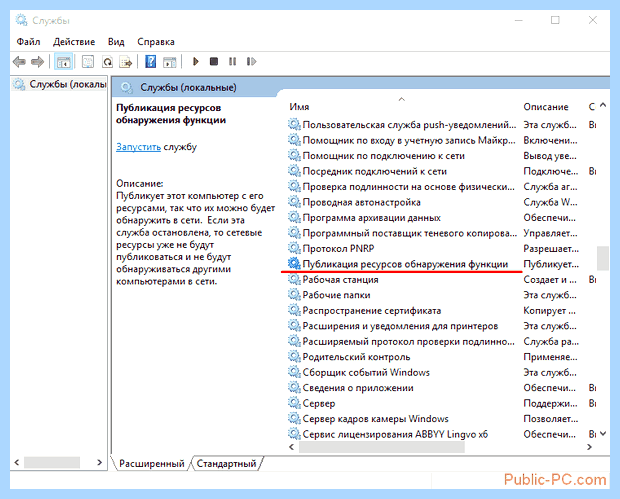Click gear icon beside Протокол PNRP

point(294,248)
